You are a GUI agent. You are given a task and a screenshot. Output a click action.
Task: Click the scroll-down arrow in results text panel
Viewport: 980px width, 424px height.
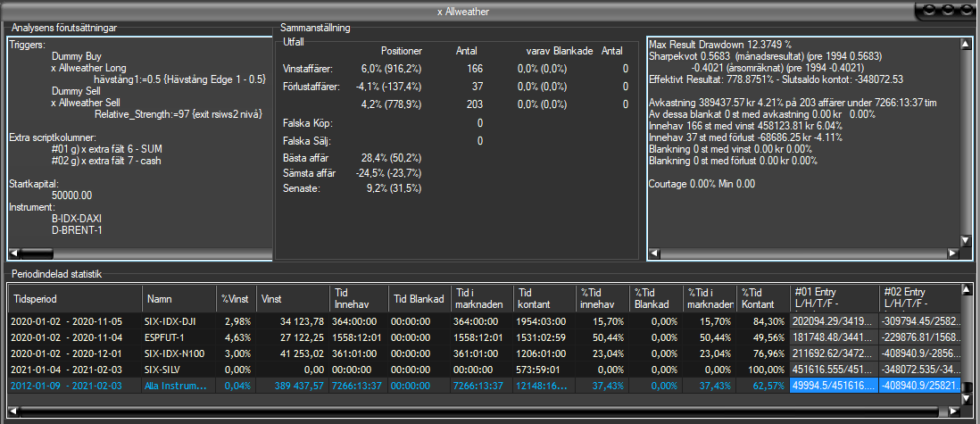point(964,241)
